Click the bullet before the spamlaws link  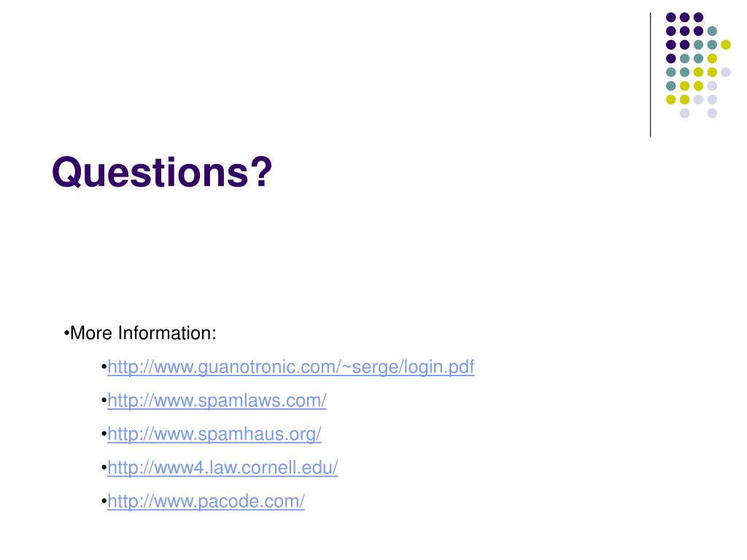(104, 401)
